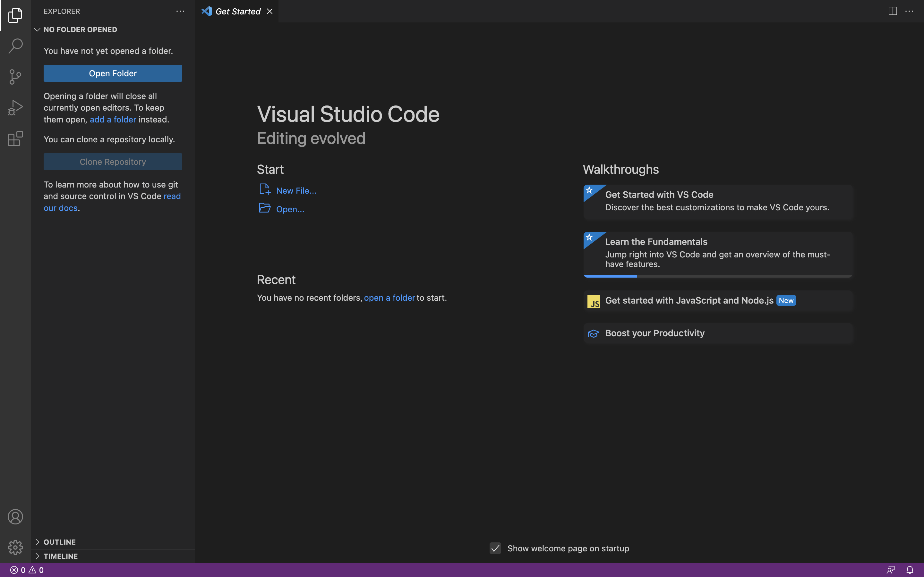Screen dimensions: 924x577
Task: Click the add a folder link
Action: tap(113, 120)
